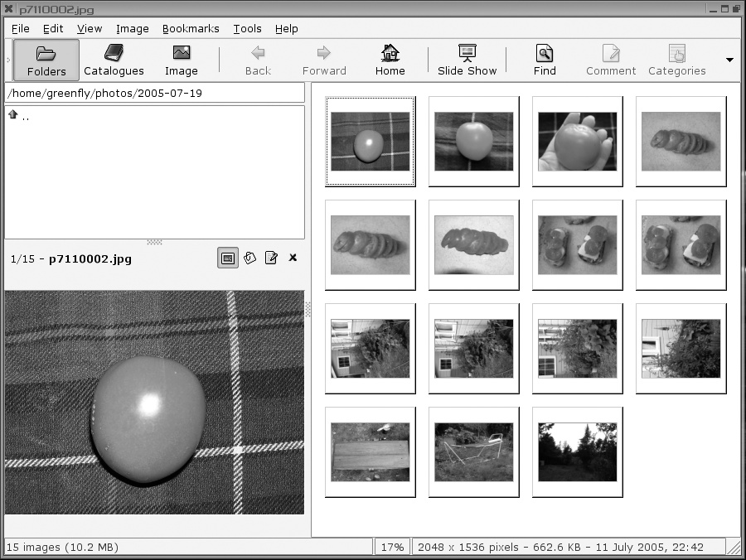Click the edit comment icon above the preview
Viewport: 746px width, 560px height.
click(x=270, y=258)
